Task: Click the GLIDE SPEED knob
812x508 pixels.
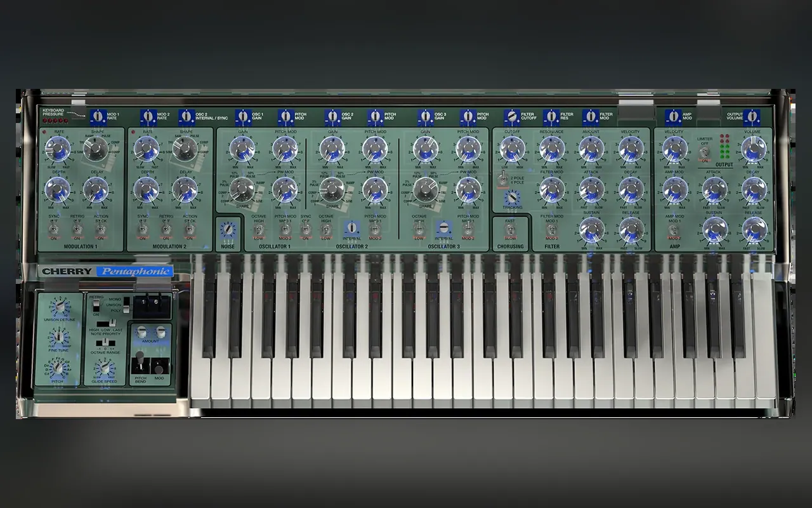Action: coord(105,367)
